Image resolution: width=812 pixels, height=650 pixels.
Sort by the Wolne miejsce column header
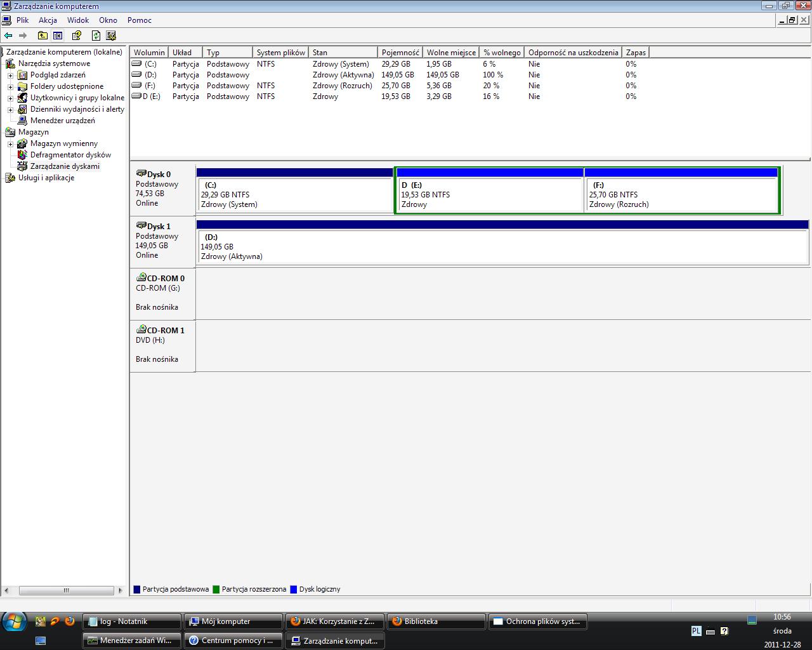tap(451, 53)
